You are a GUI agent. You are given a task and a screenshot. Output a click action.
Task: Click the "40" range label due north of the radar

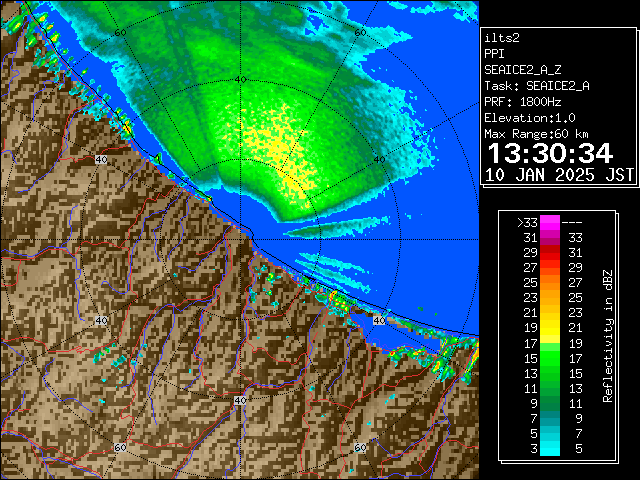[240, 80]
